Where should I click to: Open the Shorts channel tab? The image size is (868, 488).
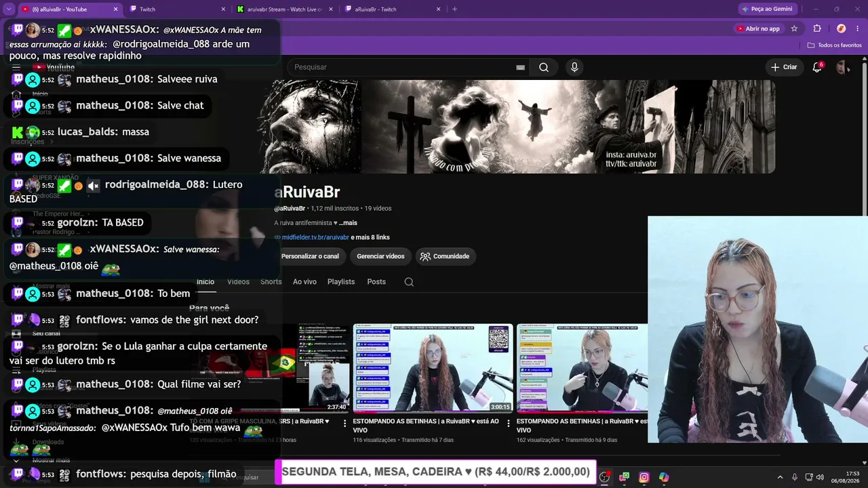[x=271, y=282]
